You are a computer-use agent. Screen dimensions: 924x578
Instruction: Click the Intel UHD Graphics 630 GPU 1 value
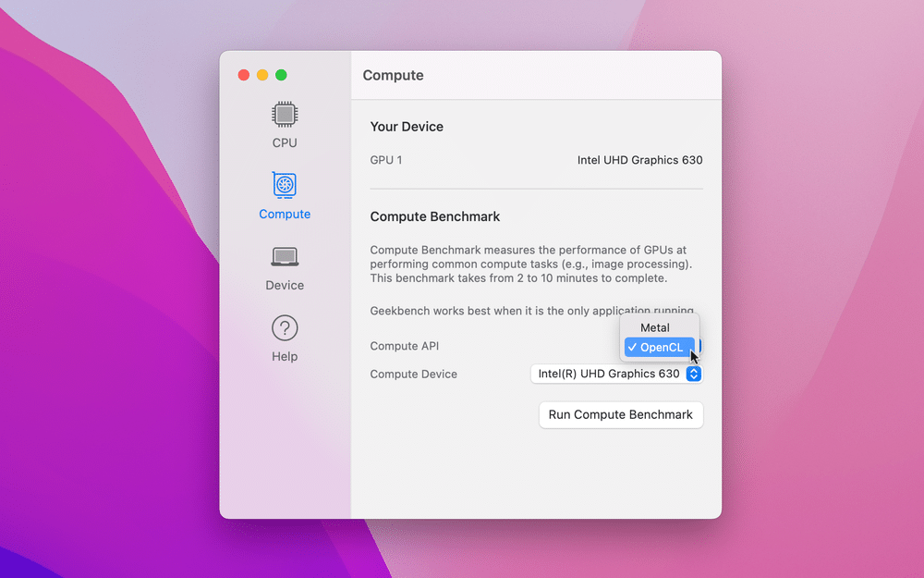[x=639, y=160]
